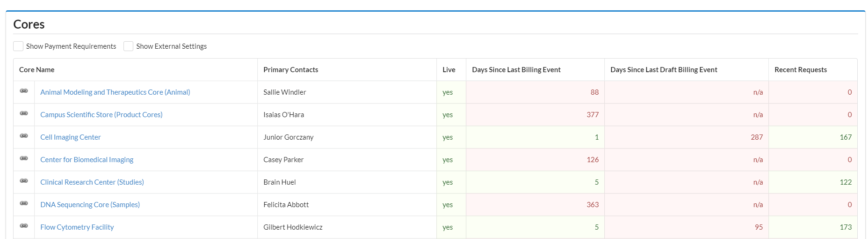
Task: Select Clinical Research Center (Studies) link
Action: (x=92, y=182)
